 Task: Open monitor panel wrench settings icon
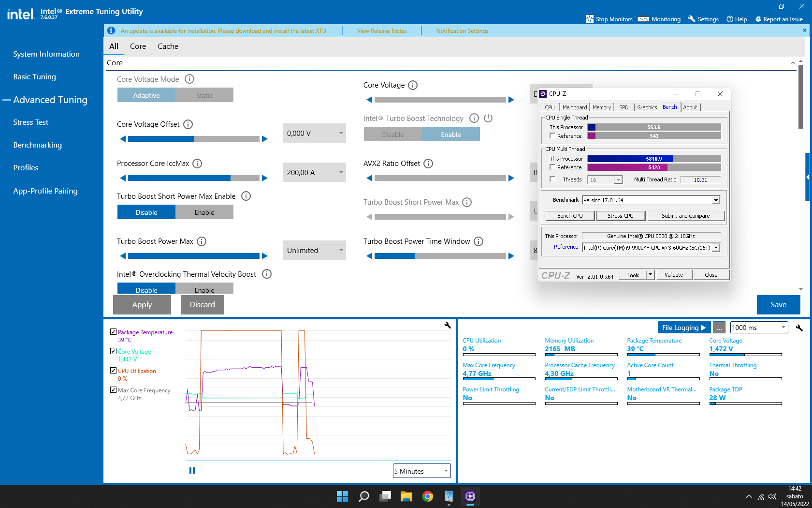[x=799, y=328]
